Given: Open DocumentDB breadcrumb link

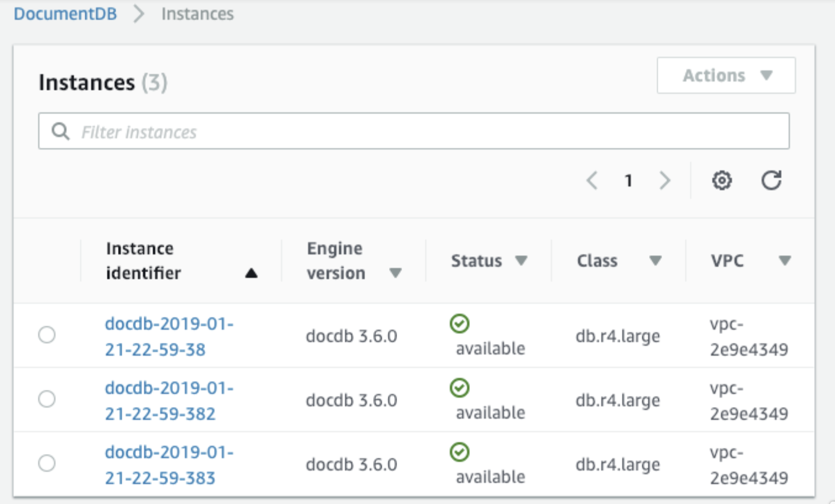Looking at the screenshot, I should [x=65, y=14].
